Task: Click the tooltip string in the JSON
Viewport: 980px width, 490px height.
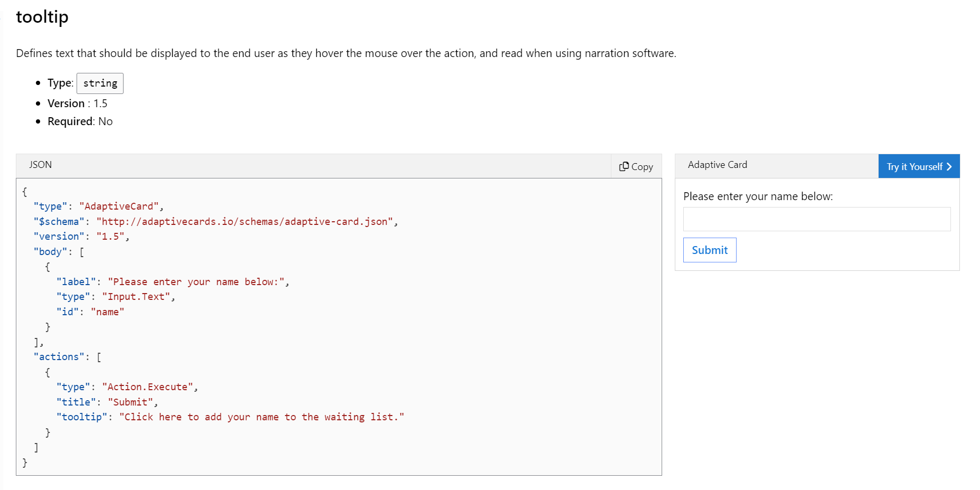Action: tap(261, 417)
